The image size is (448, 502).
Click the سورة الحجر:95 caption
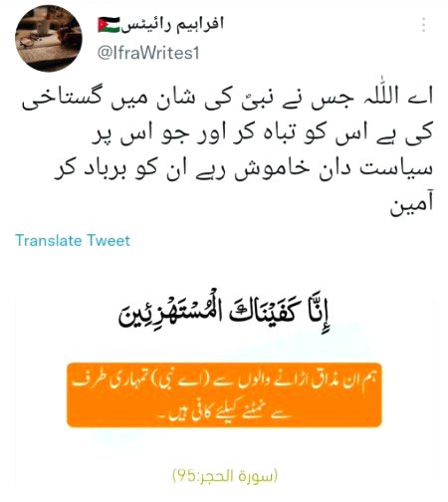click(x=225, y=476)
